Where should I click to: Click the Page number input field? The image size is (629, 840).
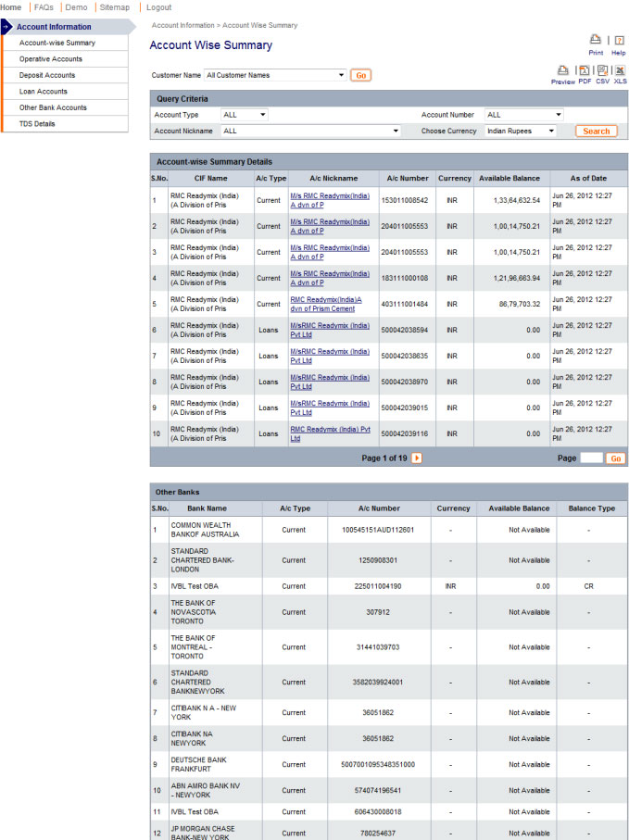tap(592, 458)
